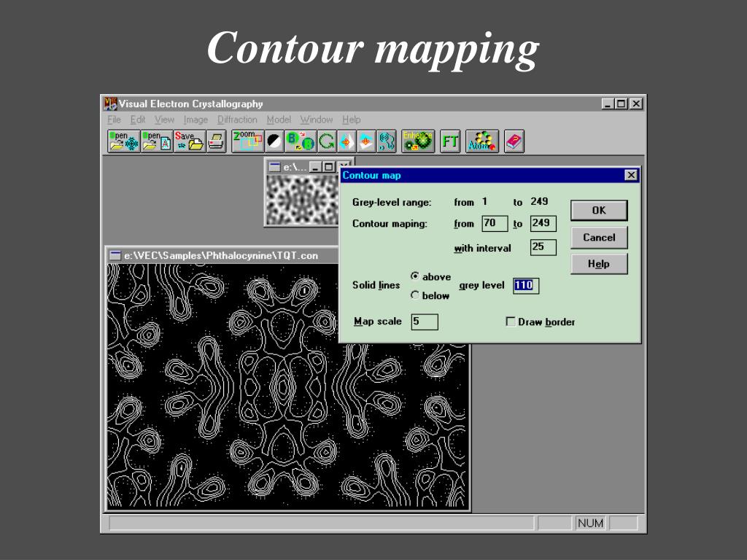Viewport: 747px width, 560px height.
Task: Click Contour maping to field 249
Action: [543, 223]
